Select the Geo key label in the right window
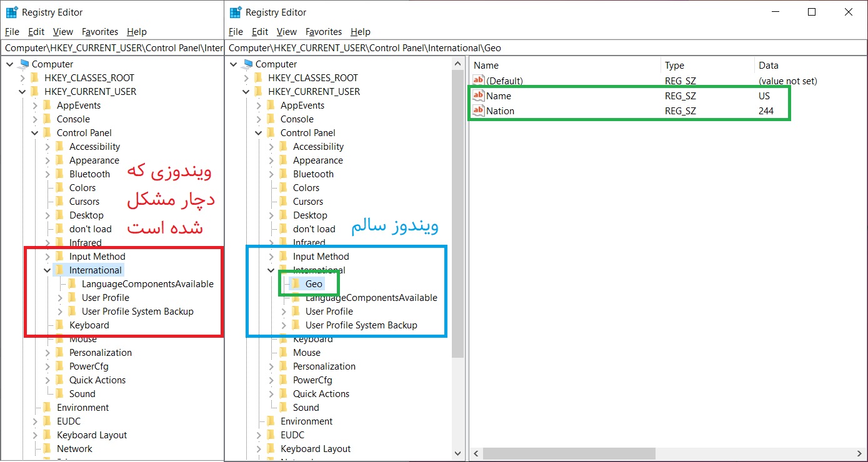This screenshot has height=462, width=868. coord(314,284)
